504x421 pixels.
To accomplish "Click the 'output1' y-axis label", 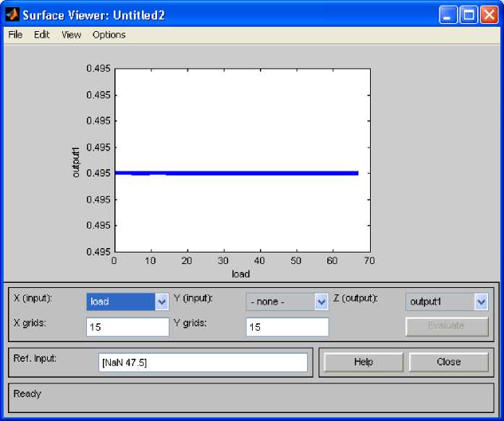I will 76,162.
